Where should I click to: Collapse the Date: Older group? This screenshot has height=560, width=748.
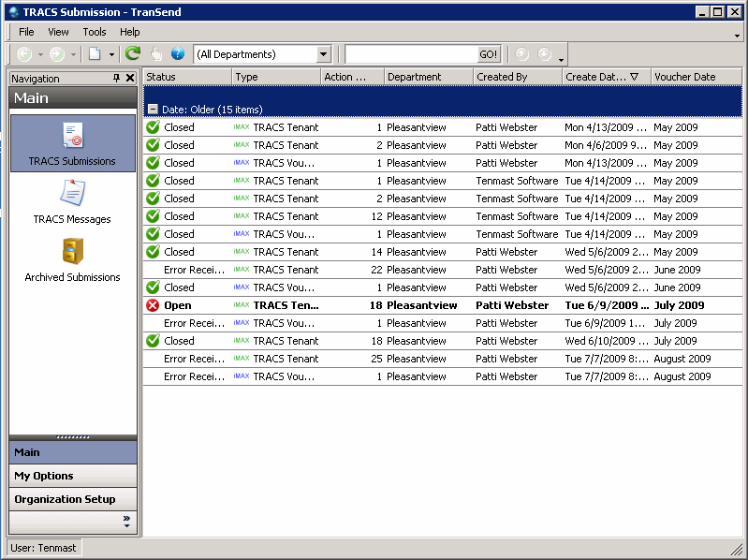[x=152, y=110]
